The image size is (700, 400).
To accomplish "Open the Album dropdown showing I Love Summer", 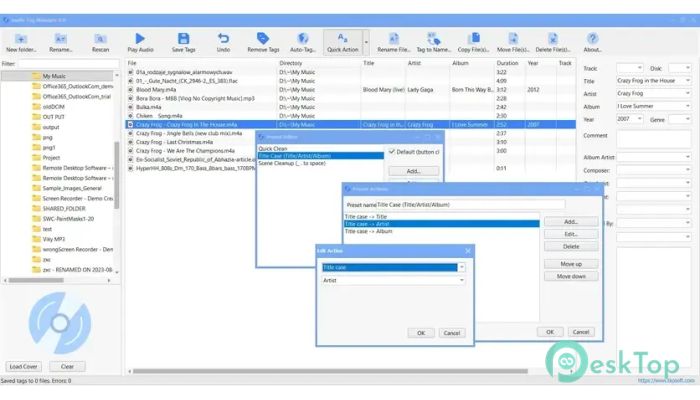I will [688, 106].
